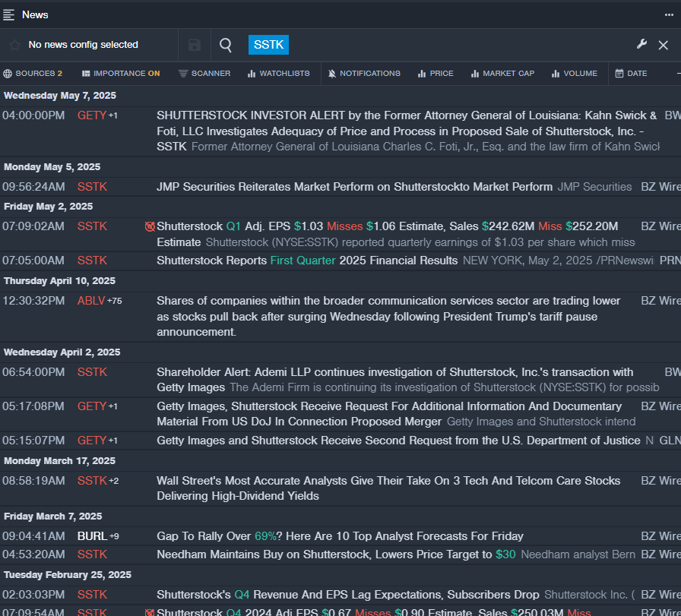Click the GLN source on Second Request row
The width and height of the screenshot is (681, 616).
click(670, 441)
